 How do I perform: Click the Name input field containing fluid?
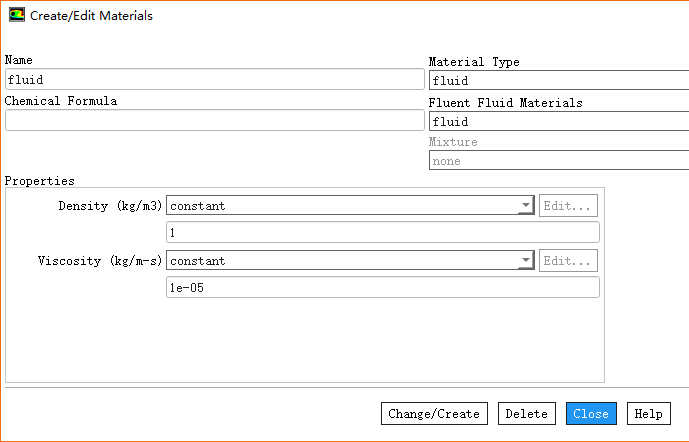(x=214, y=80)
